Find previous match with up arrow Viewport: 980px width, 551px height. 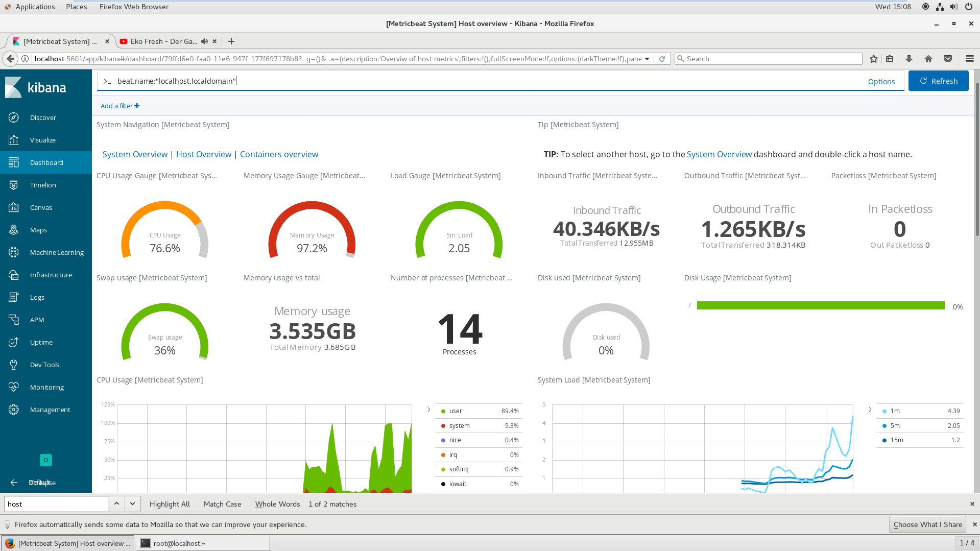(116, 504)
